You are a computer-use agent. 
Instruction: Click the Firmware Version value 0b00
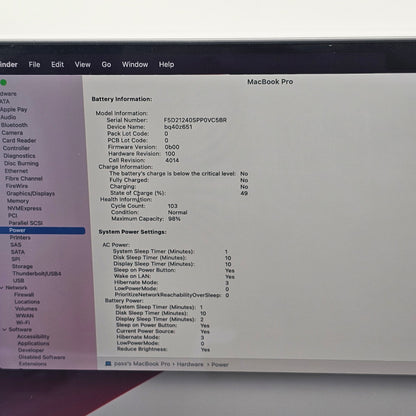point(172,147)
